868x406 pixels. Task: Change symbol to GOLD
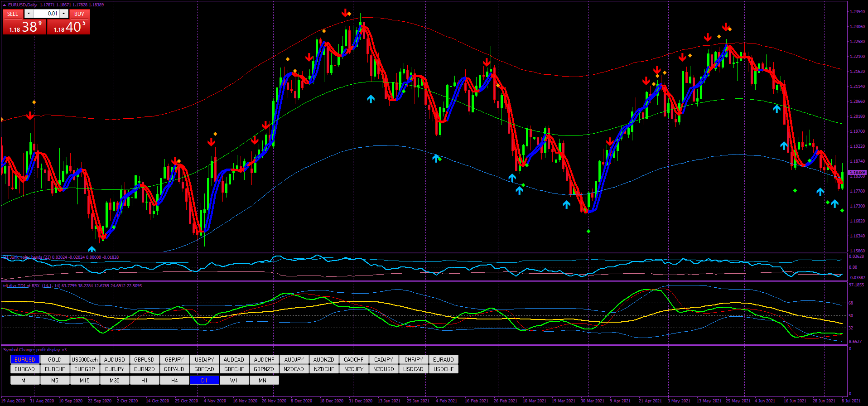55,359
